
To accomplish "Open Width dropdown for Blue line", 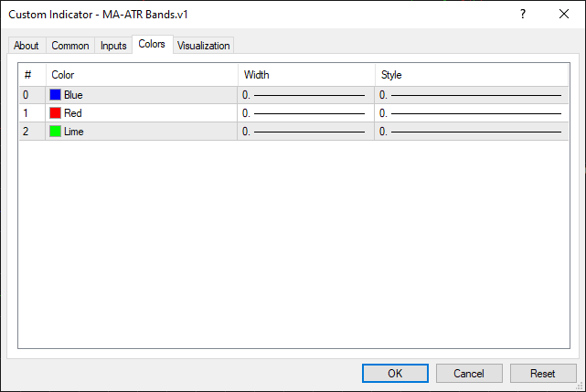I will coord(305,95).
